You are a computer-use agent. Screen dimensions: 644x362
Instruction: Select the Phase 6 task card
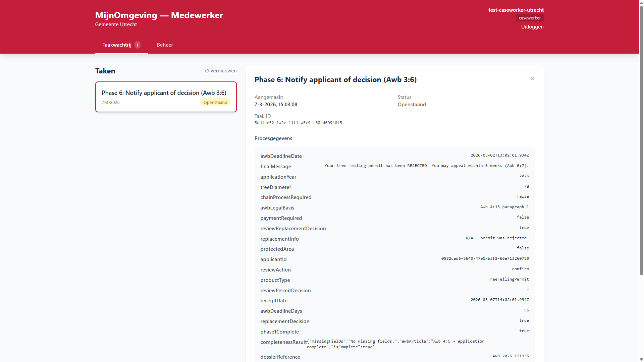[x=166, y=97]
